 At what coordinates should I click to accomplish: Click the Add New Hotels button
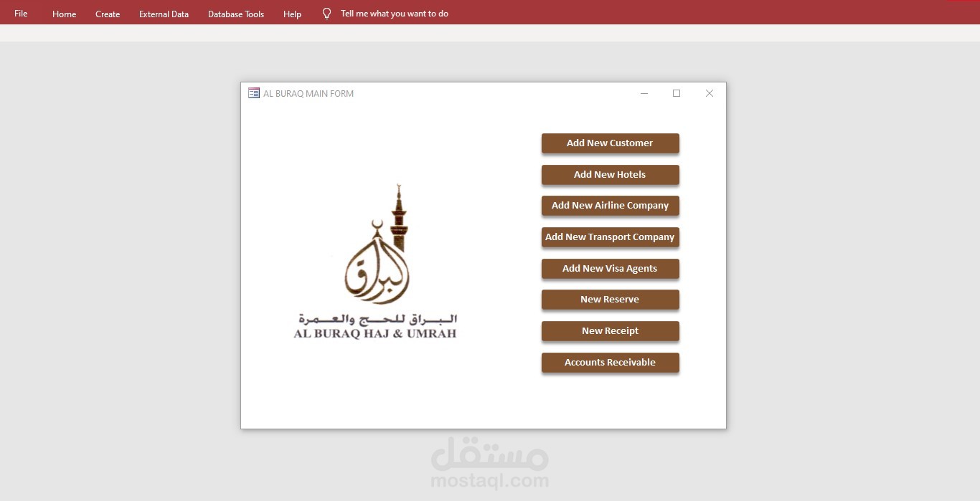[610, 174]
